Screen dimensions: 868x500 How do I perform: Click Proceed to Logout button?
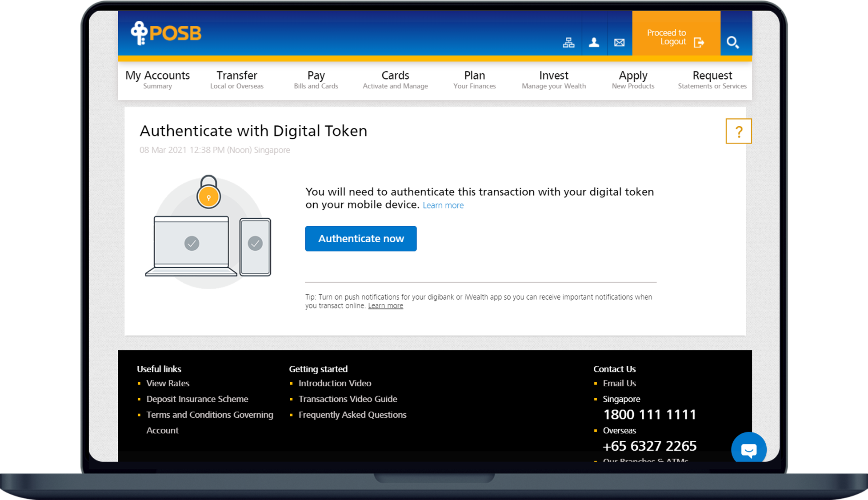click(x=676, y=37)
